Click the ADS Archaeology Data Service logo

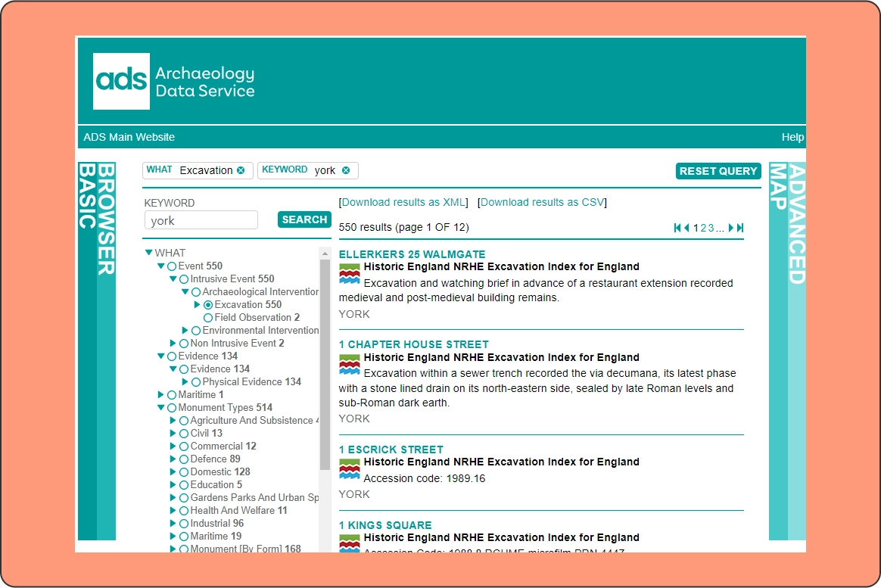[x=173, y=79]
